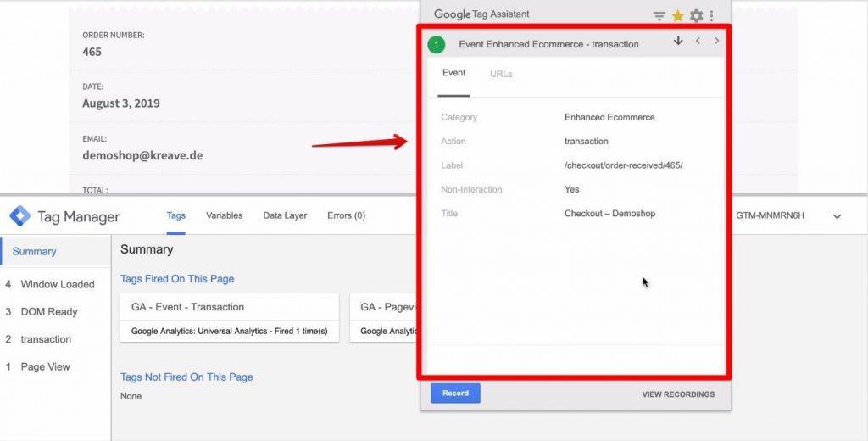Click the Tags Fired On This Page heading
This screenshot has width=868, height=441.
point(177,279)
